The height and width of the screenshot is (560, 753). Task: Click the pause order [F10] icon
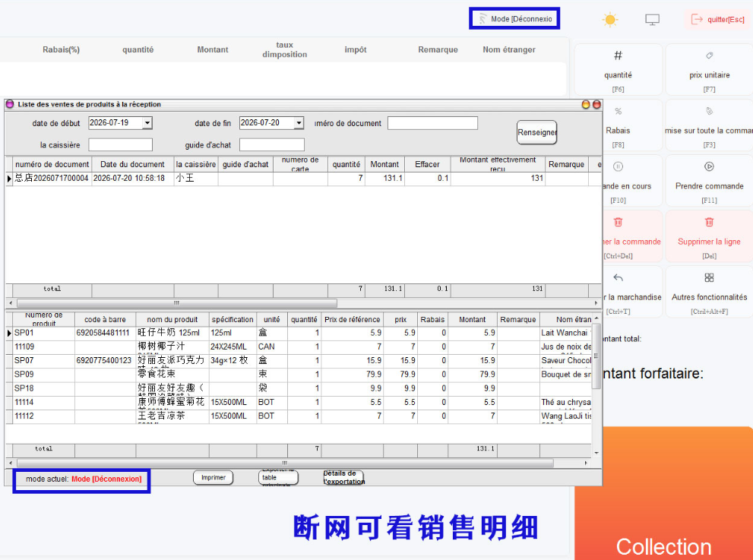pos(618,166)
